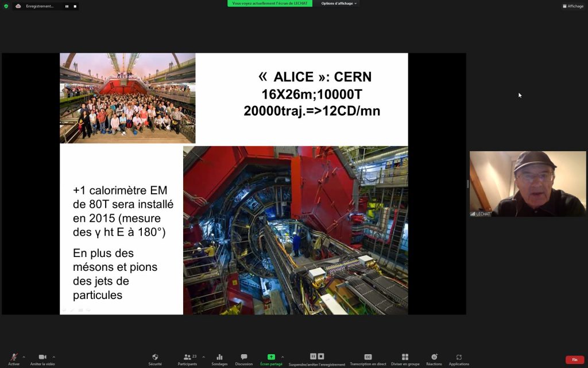588x368 pixels.
Task: Open the Réactions menu
Action: point(434,359)
